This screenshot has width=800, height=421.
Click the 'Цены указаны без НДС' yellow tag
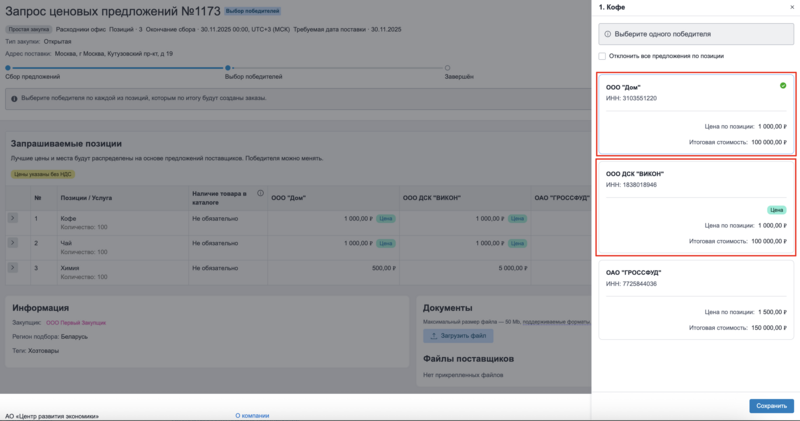(43, 173)
